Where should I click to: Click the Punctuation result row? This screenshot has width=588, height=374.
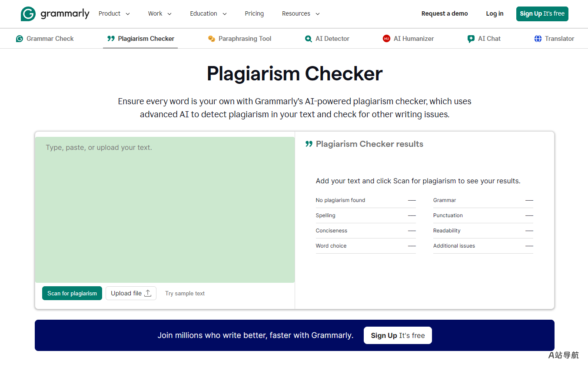pyautogui.click(x=483, y=215)
